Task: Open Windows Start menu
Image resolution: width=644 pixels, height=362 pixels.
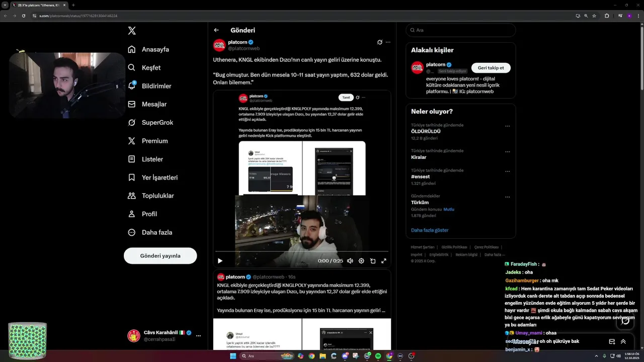Action: pos(233,356)
